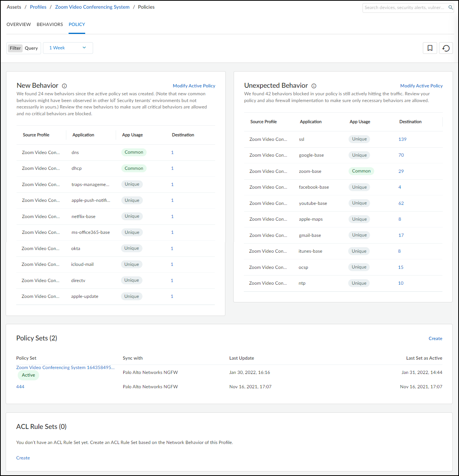Open Zoom Video Conferencing System breadcrumb link
This screenshot has width=459, height=476.
point(92,7)
